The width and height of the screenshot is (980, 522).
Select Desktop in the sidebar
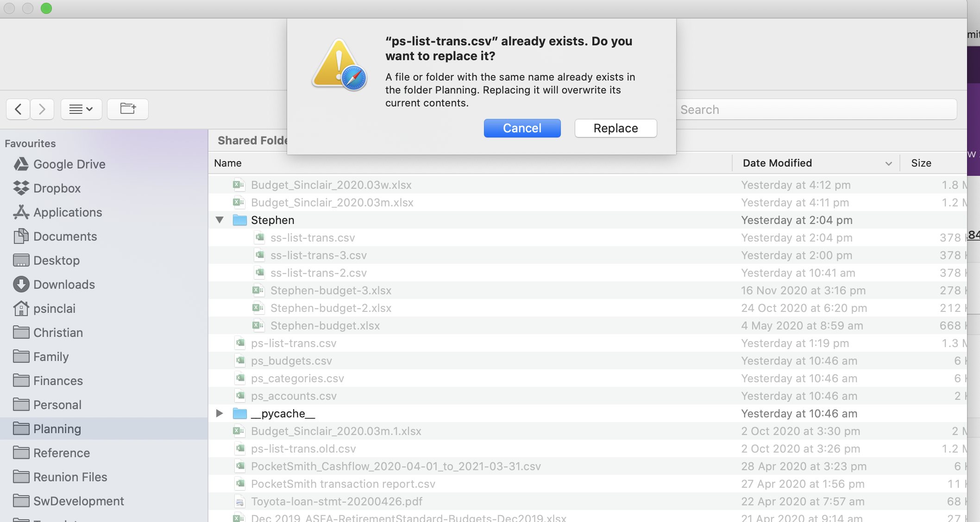pyautogui.click(x=56, y=261)
